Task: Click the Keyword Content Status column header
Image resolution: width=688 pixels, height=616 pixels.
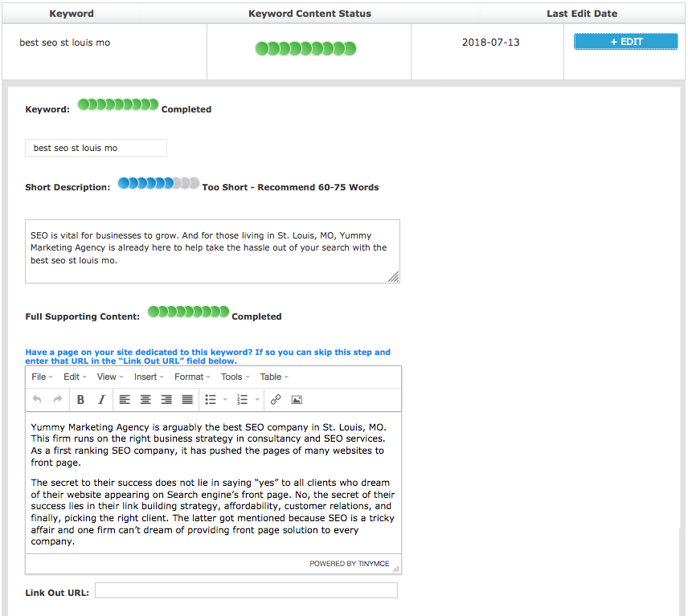Action: click(x=309, y=14)
